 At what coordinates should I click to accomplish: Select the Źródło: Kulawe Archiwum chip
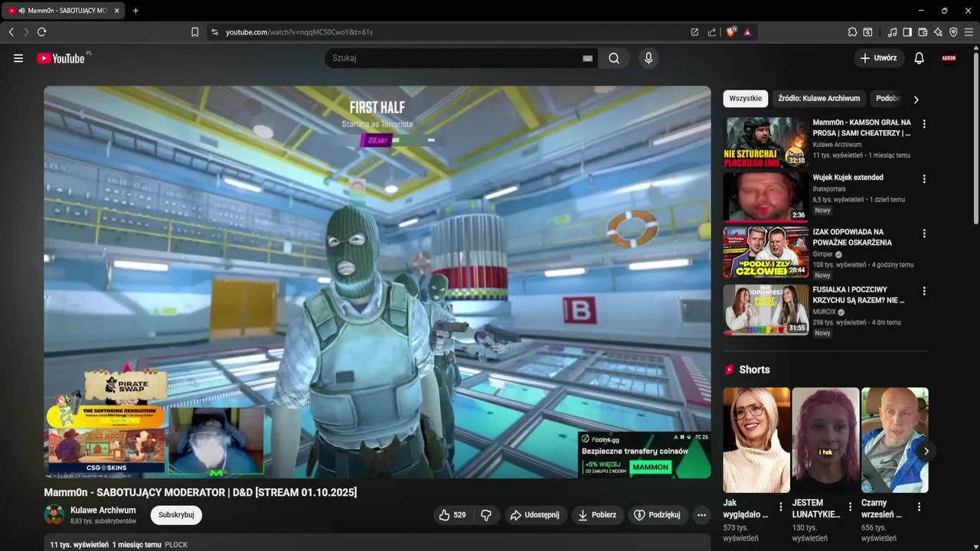click(x=819, y=99)
